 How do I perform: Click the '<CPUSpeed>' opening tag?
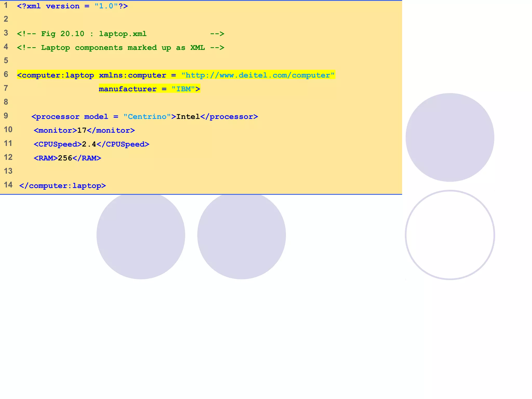[58, 144]
